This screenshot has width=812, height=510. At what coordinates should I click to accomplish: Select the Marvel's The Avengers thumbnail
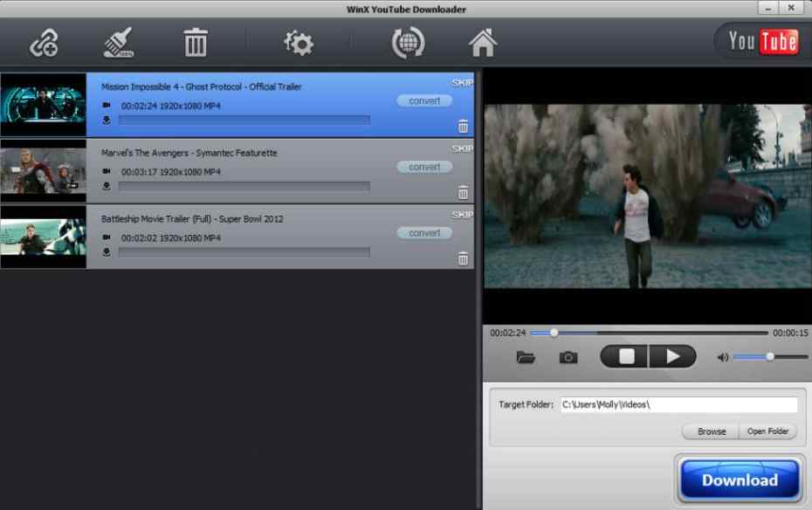43,171
